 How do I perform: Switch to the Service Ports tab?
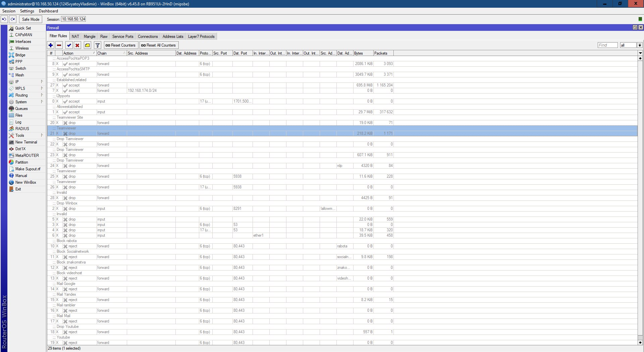pos(123,37)
